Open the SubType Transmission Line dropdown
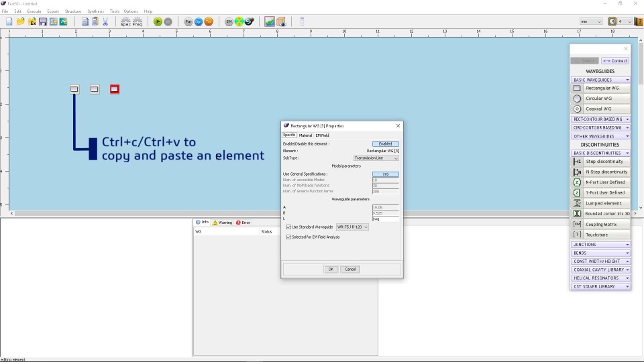 pos(376,158)
